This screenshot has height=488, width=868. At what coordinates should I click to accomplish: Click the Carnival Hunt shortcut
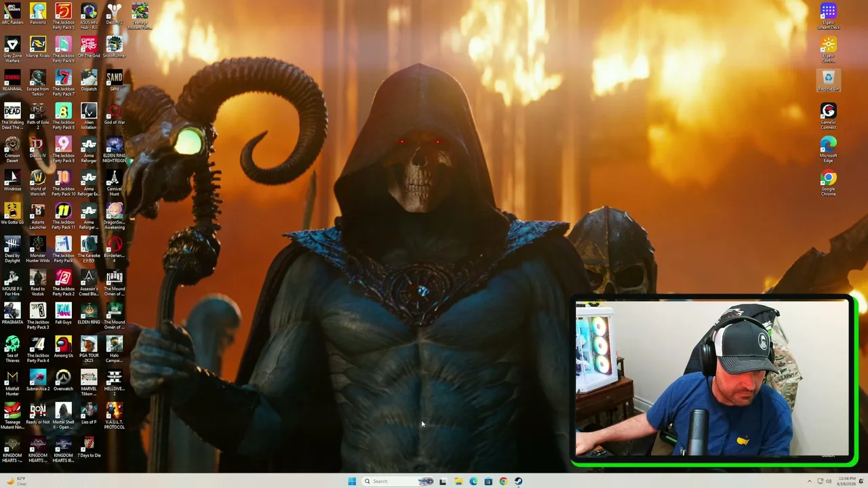point(115,182)
